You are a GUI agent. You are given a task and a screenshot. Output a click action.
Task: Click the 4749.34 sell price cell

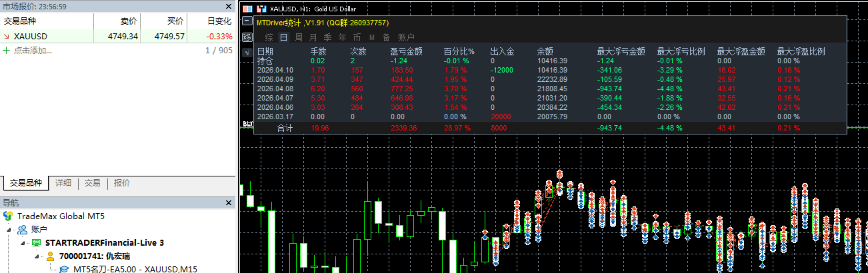123,37
